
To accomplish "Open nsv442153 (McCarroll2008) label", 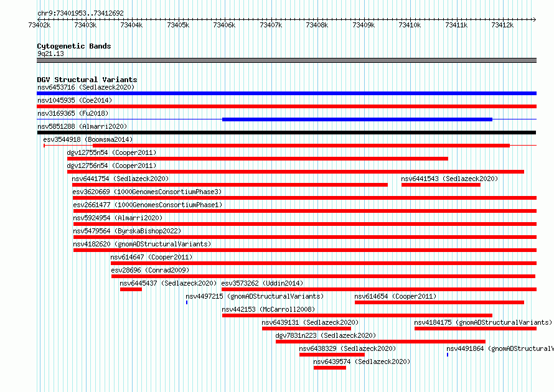I will click(268, 309).
